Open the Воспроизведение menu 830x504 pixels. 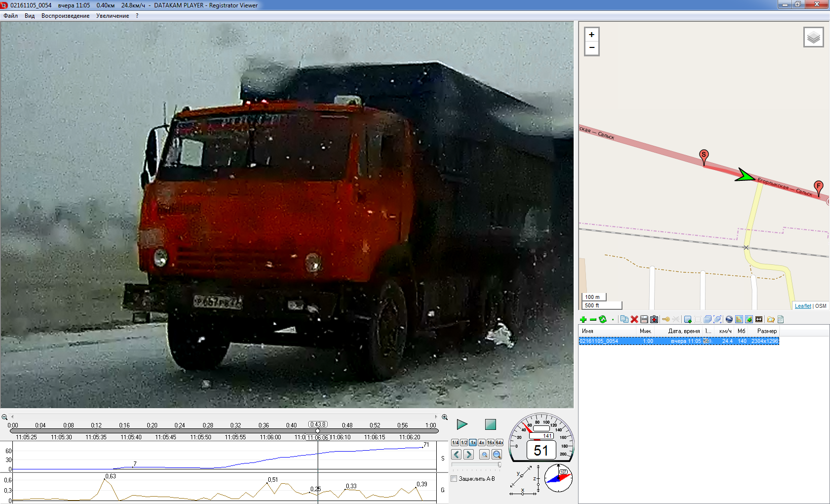pos(65,16)
